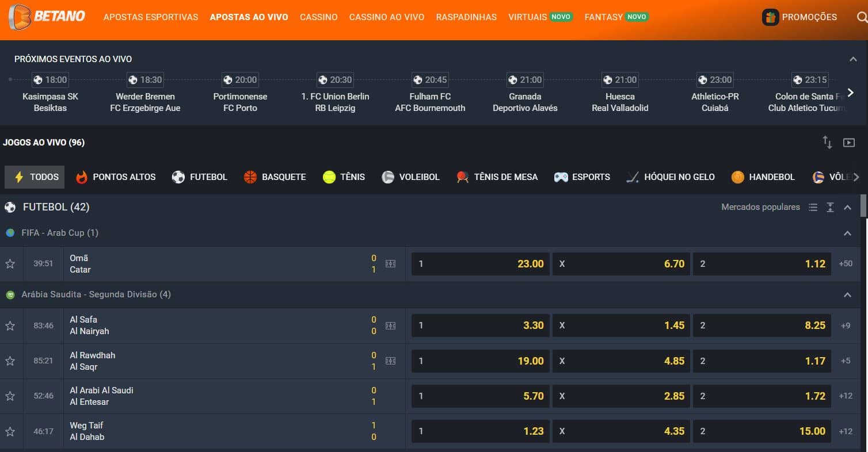Viewport: 868px width, 452px height.
Task: Click the Betano logo
Action: click(47, 17)
